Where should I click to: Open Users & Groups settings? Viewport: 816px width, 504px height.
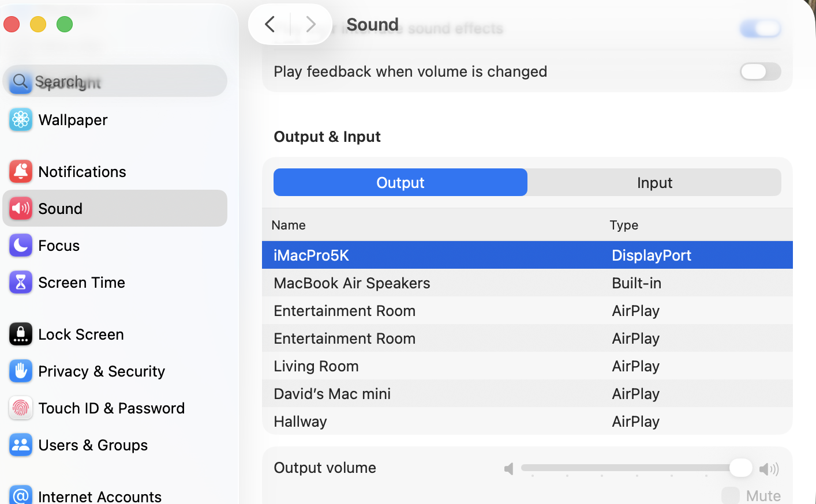pyautogui.click(x=115, y=445)
